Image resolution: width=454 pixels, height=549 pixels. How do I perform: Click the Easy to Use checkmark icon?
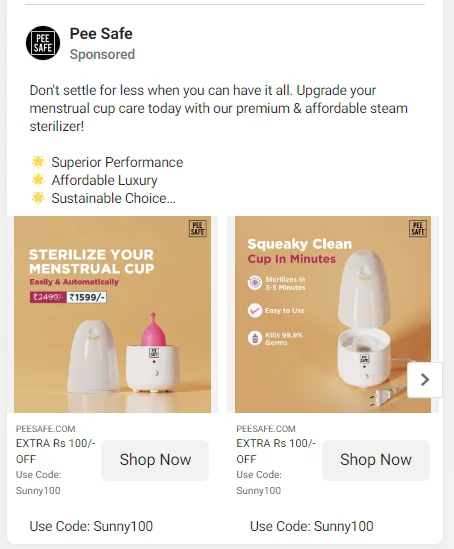pos(255,310)
